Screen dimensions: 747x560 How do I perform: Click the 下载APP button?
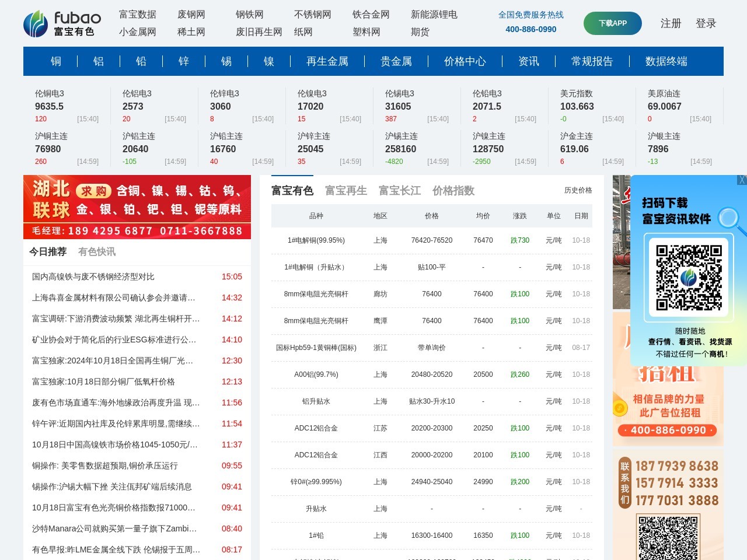[x=612, y=23]
